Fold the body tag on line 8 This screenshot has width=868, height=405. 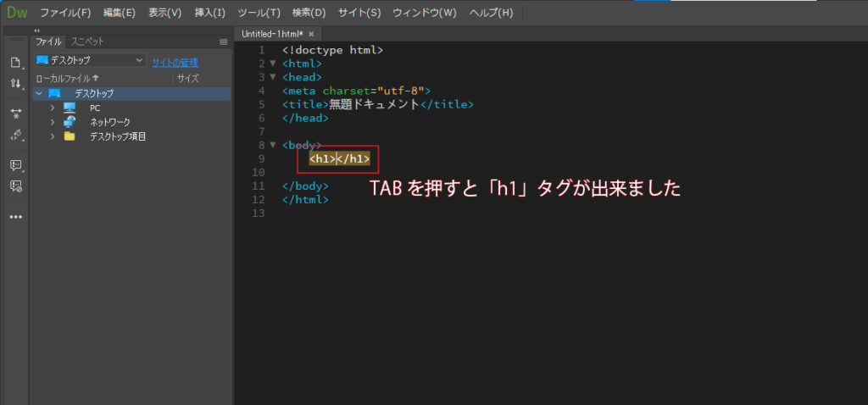(272, 145)
